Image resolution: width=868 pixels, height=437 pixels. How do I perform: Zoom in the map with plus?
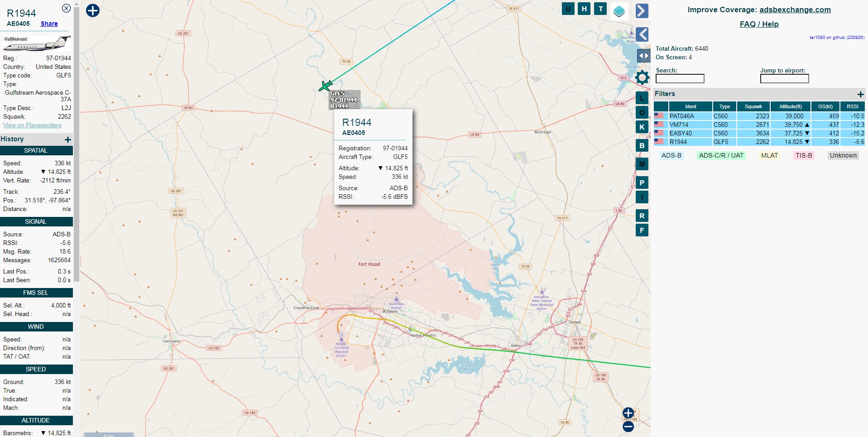[x=628, y=413]
